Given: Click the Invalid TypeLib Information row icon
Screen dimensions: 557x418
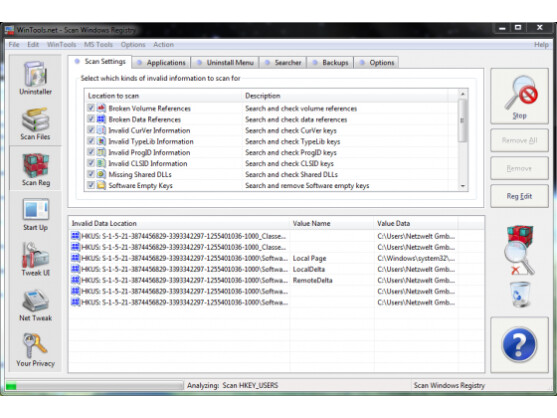Looking at the screenshot, I should (x=101, y=141).
